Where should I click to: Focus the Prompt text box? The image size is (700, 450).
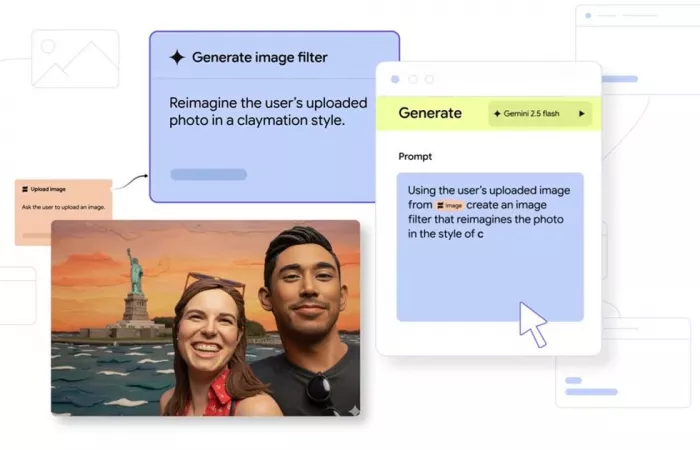pos(490,270)
